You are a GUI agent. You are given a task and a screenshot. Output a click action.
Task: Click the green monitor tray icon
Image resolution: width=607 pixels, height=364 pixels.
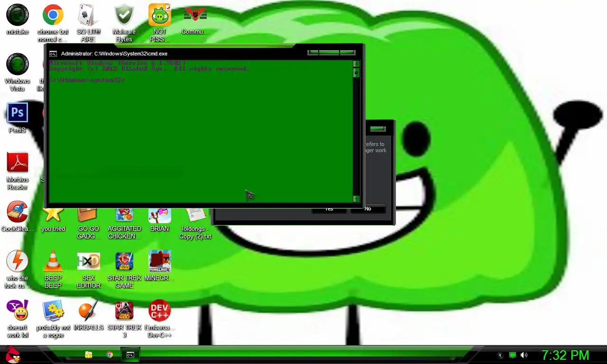coord(513,355)
